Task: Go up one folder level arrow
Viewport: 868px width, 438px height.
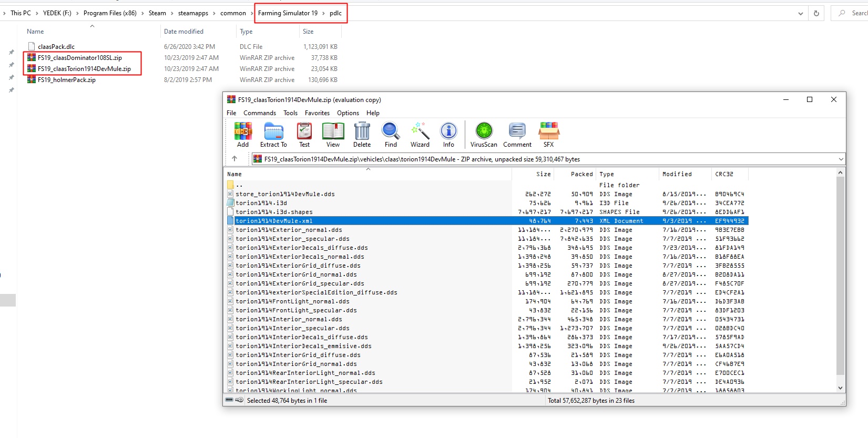Action: click(234, 159)
